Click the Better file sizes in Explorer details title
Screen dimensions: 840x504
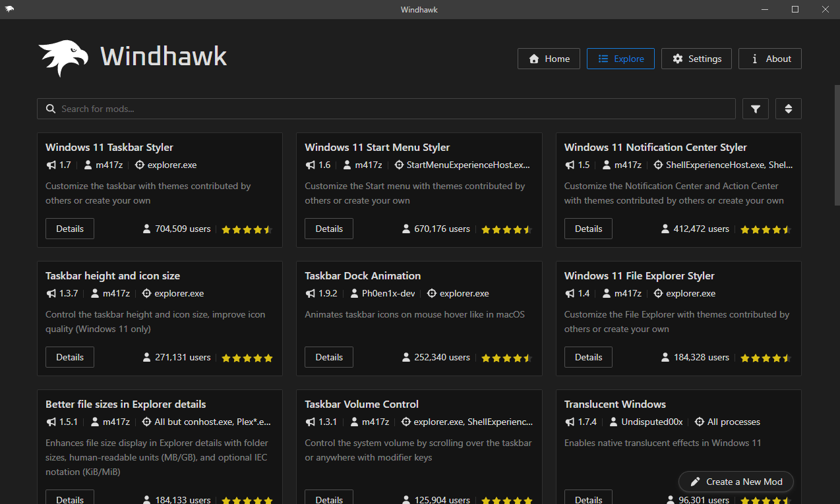tap(126, 404)
